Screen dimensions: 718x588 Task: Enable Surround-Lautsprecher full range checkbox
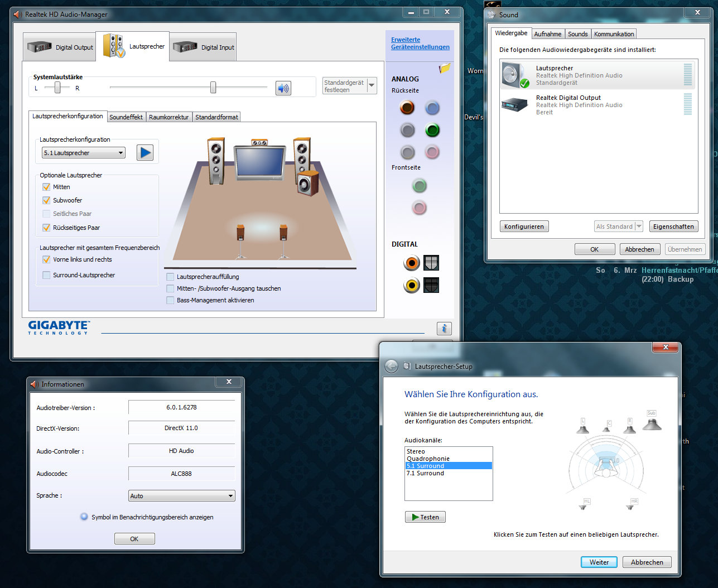pos(46,275)
